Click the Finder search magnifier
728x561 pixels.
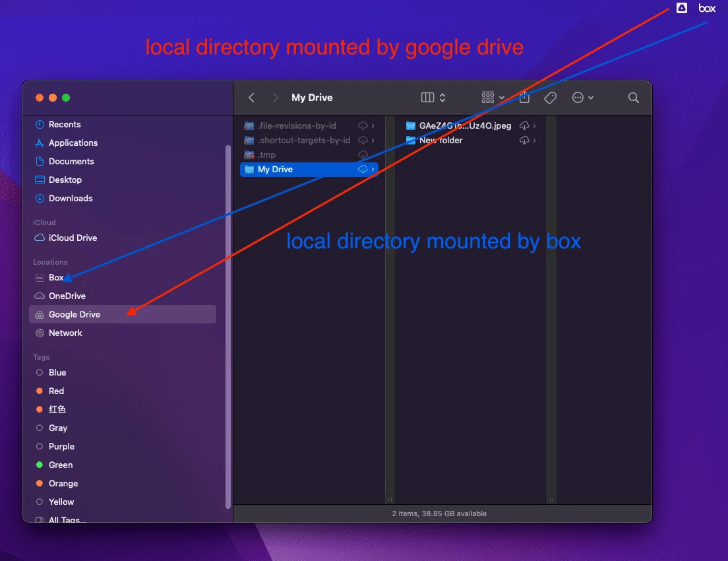tap(633, 98)
